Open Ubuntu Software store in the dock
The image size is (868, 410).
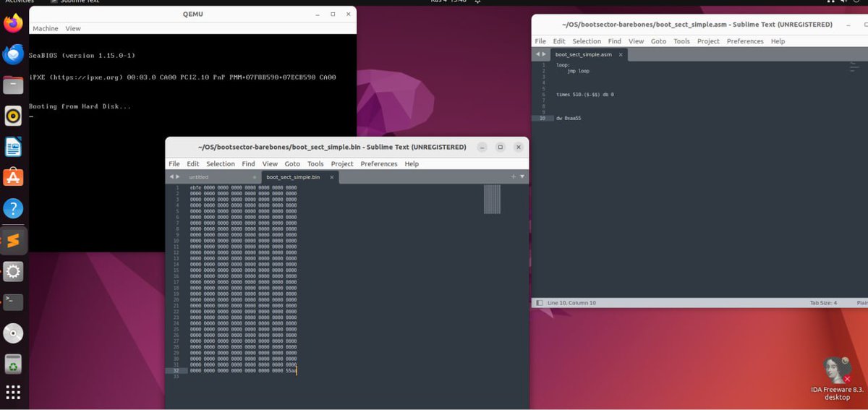13,178
